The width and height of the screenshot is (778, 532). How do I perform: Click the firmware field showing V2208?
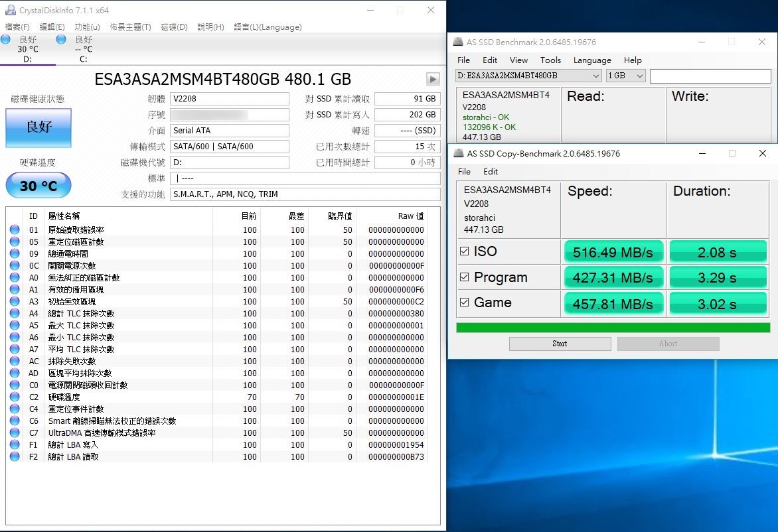229,99
